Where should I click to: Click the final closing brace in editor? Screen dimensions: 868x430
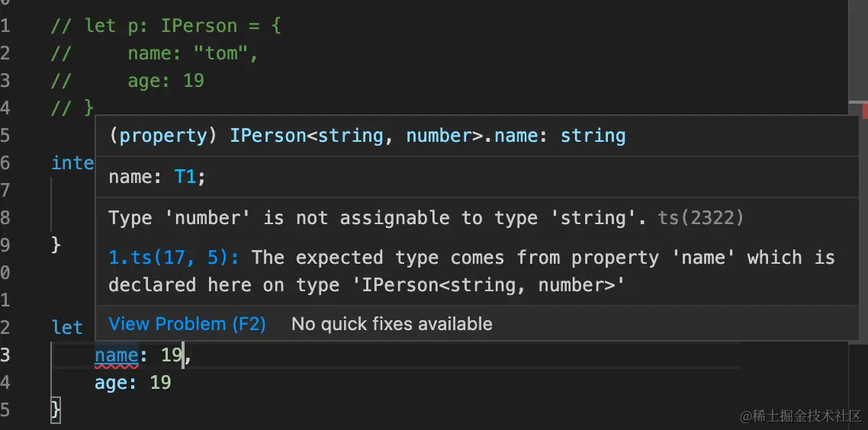55,410
